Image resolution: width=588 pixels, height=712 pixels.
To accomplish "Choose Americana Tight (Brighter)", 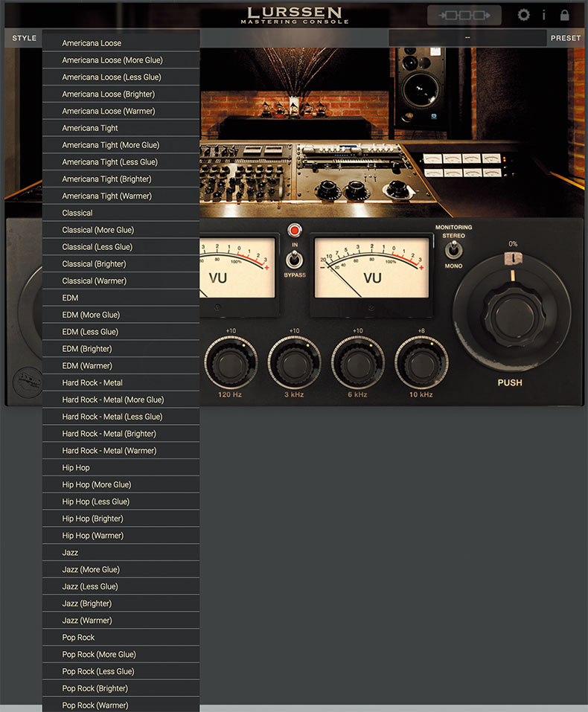I will click(x=121, y=179).
